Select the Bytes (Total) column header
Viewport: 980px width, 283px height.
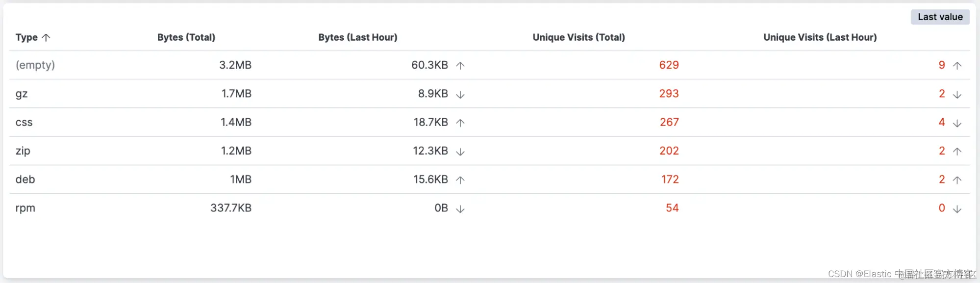186,37
